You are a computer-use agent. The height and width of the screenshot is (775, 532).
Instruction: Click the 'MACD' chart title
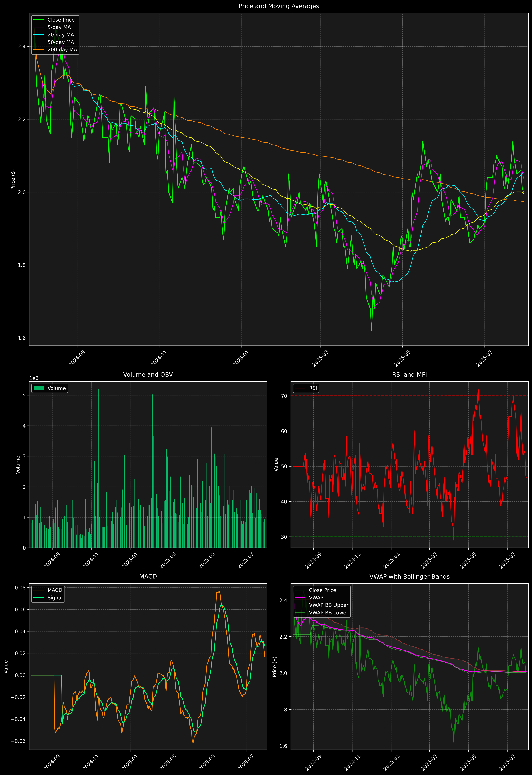coord(148,577)
